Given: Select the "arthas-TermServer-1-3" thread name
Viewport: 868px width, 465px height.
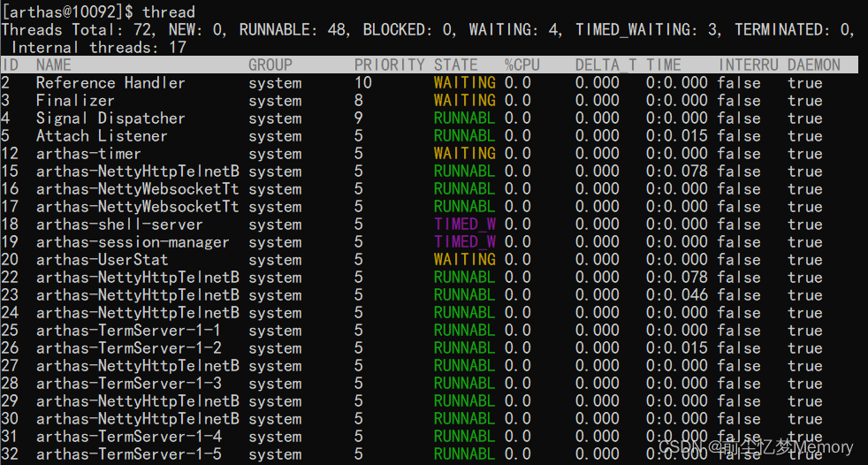Looking at the screenshot, I should [128, 384].
